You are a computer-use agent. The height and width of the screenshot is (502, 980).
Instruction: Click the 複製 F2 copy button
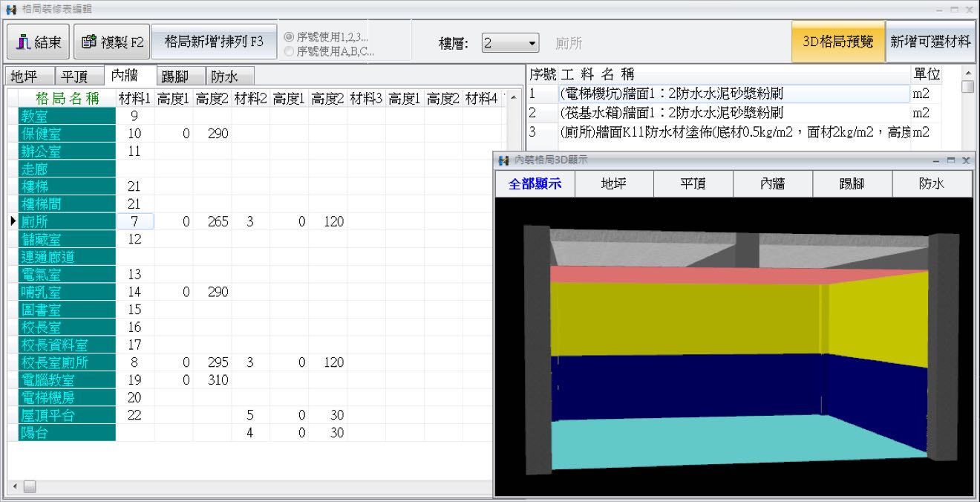point(112,42)
